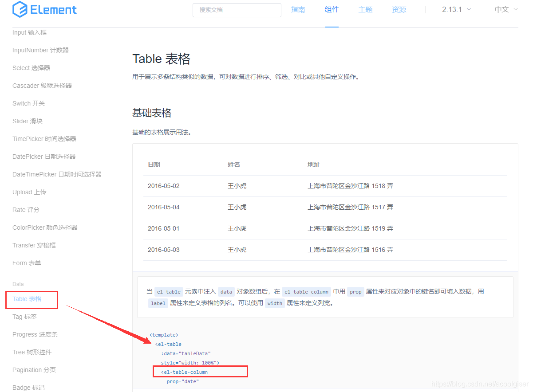
Task: Open the 指南 nav tab
Action: click(298, 10)
